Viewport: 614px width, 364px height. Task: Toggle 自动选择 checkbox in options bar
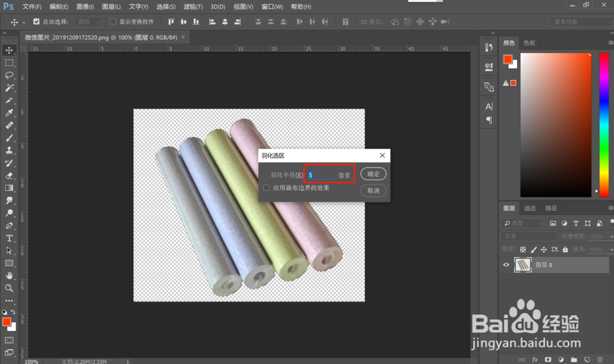pyautogui.click(x=36, y=22)
